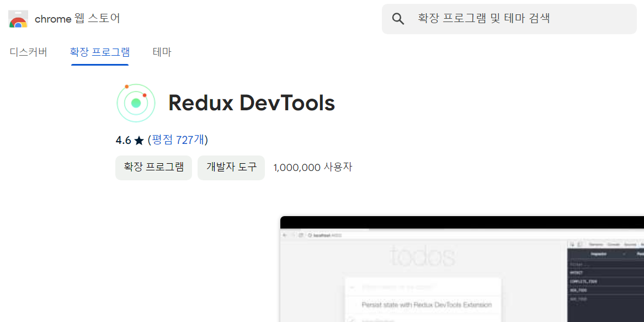Open the 디스커버 tab

[x=28, y=52]
